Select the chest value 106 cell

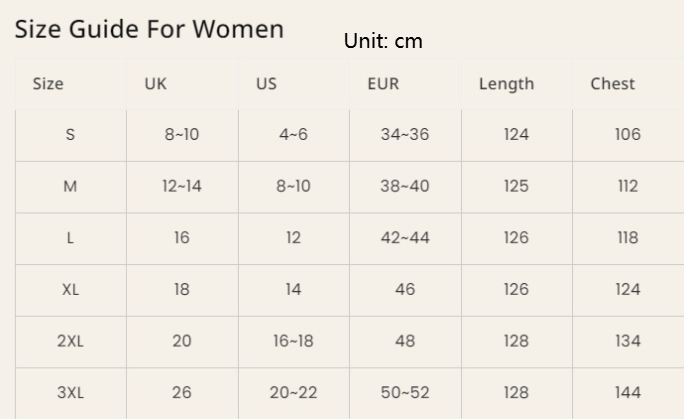click(x=627, y=135)
